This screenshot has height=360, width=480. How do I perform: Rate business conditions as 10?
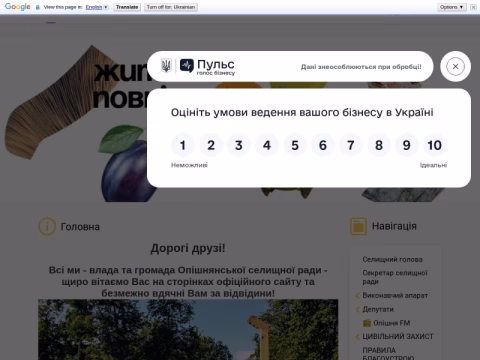[435, 145]
